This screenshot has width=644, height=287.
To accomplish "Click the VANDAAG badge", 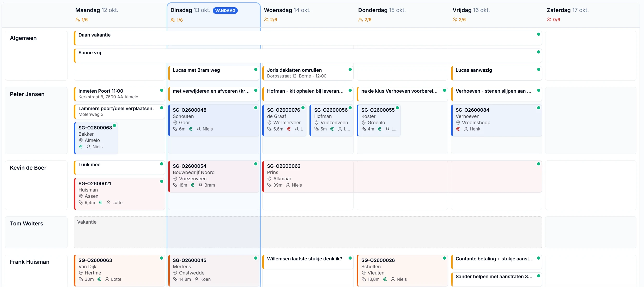I will tap(225, 10).
